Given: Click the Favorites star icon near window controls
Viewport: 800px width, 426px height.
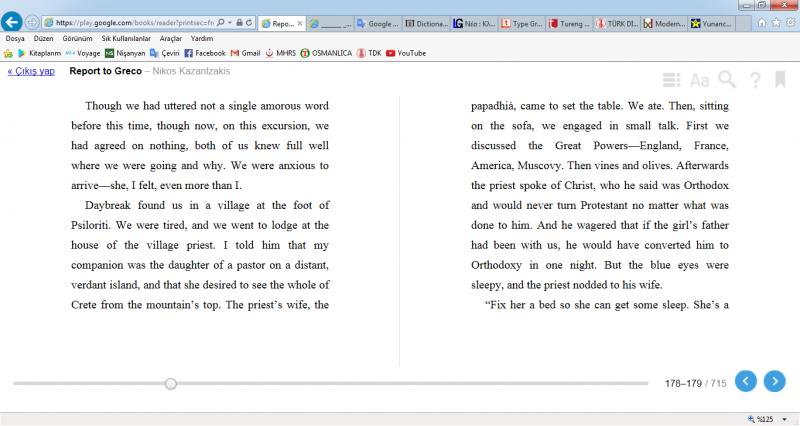Looking at the screenshot, I should coord(776,22).
